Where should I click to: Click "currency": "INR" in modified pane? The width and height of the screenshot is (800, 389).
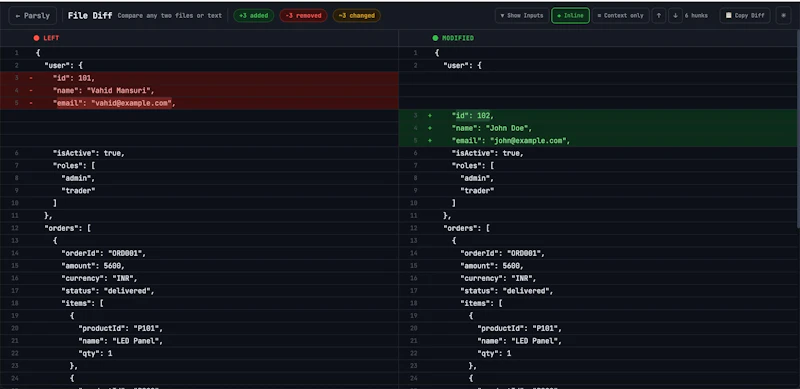498,278
